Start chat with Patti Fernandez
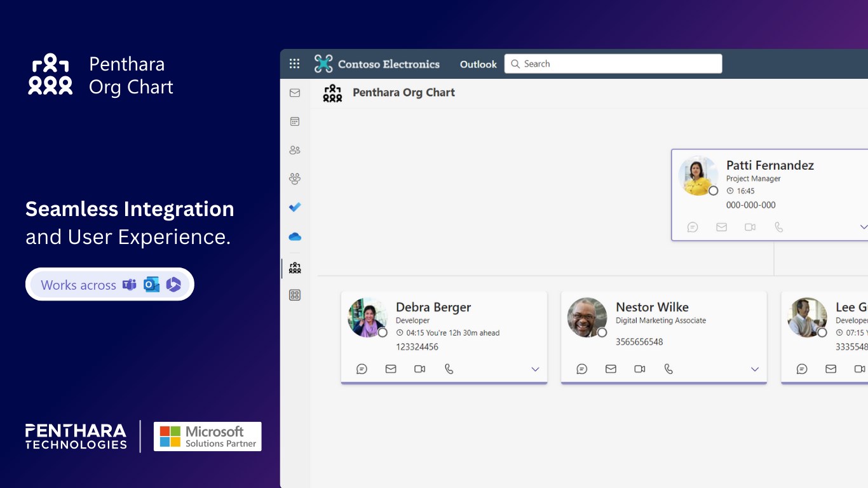Screen dimensions: 868x488 coord(693,227)
